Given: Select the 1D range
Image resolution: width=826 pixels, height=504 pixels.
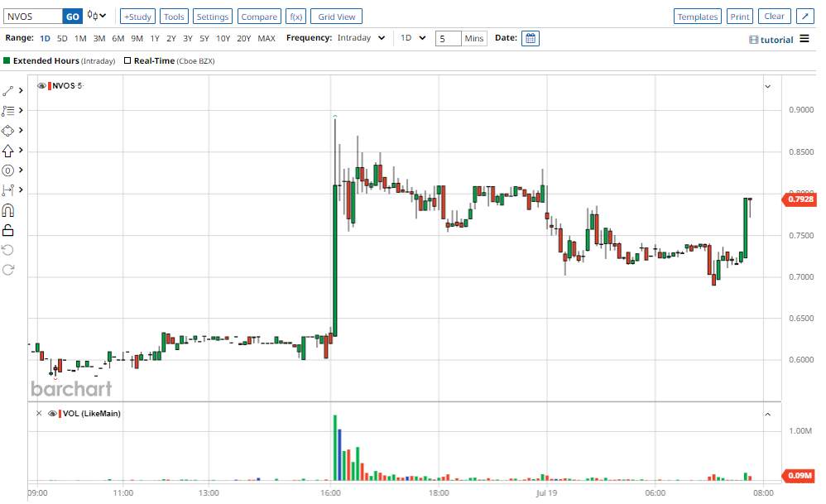Looking at the screenshot, I should coord(46,38).
